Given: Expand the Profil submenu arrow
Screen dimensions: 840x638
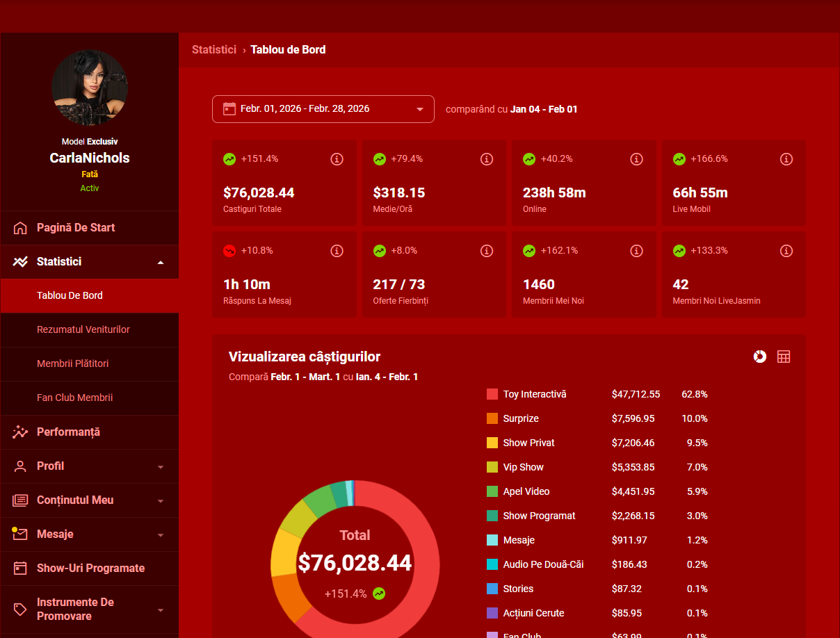Looking at the screenshot, I should 161,467.
